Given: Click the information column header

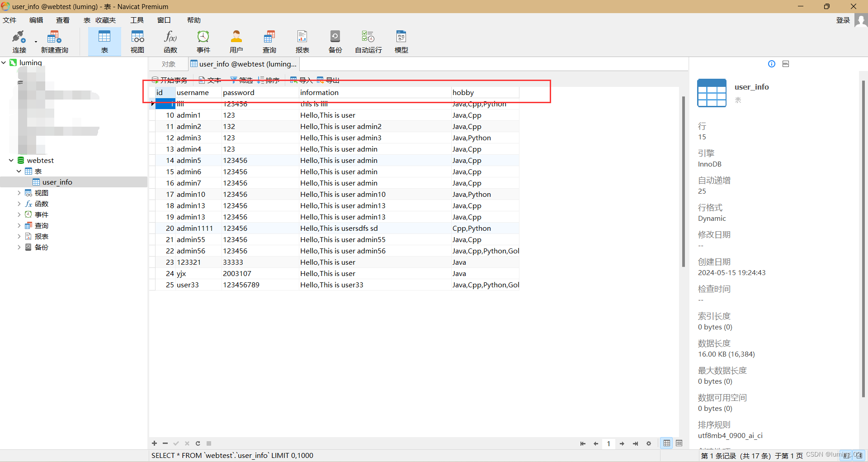Looking at the screenshot, I should click(375, 92).
